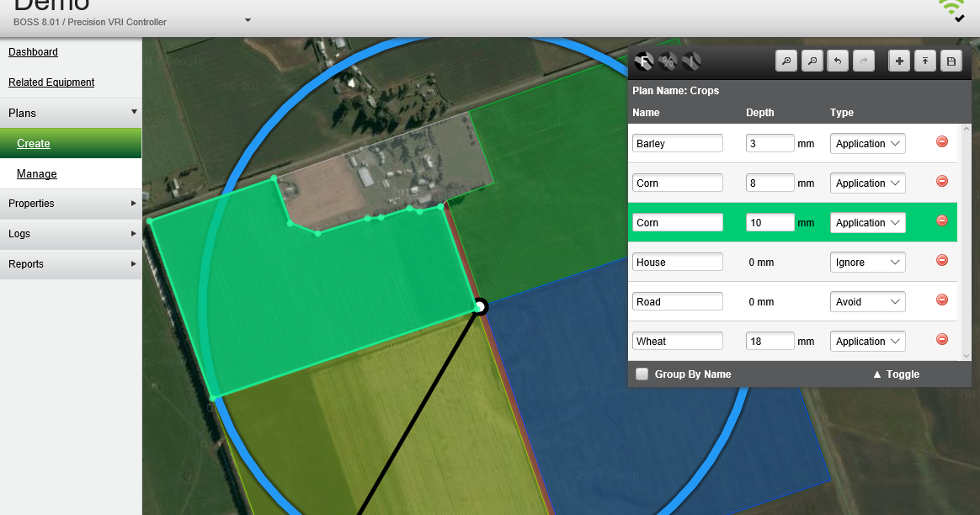Select the F flow view mode icon
Viewport: 980px width, 515px height.
point(644,61)
